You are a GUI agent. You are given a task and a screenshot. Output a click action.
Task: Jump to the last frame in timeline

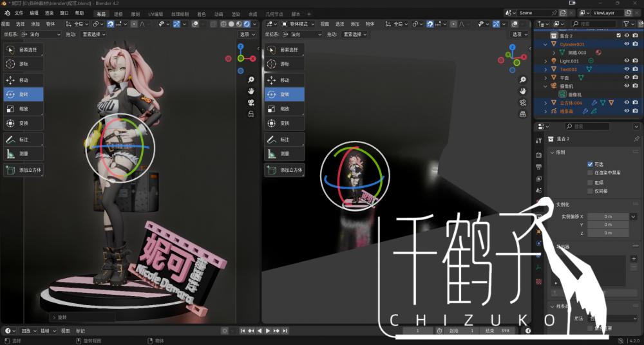285,331
